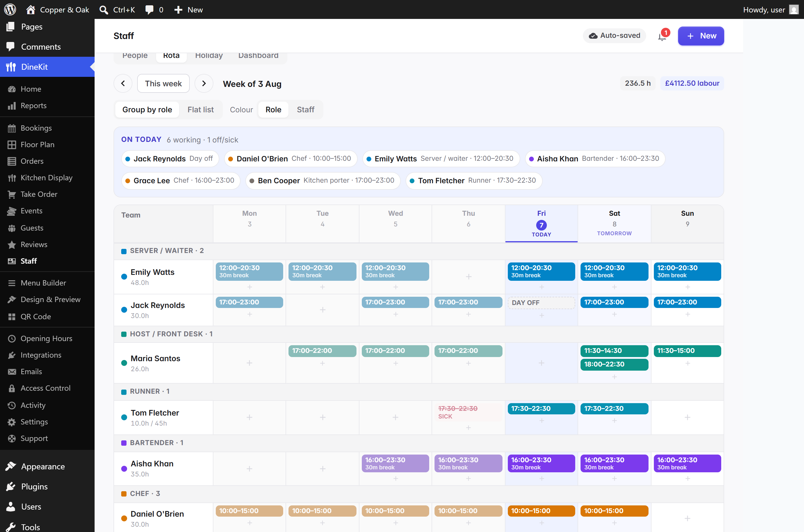804x532 pixels.
Task: Add a shift for Tom Fletcher on Sunday
Action: pos(687,417)
